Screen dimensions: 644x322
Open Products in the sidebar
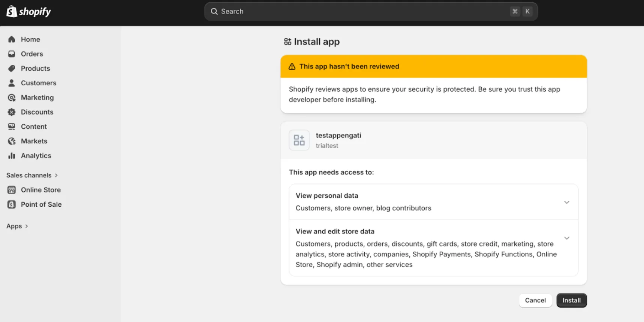pos(35,69)
